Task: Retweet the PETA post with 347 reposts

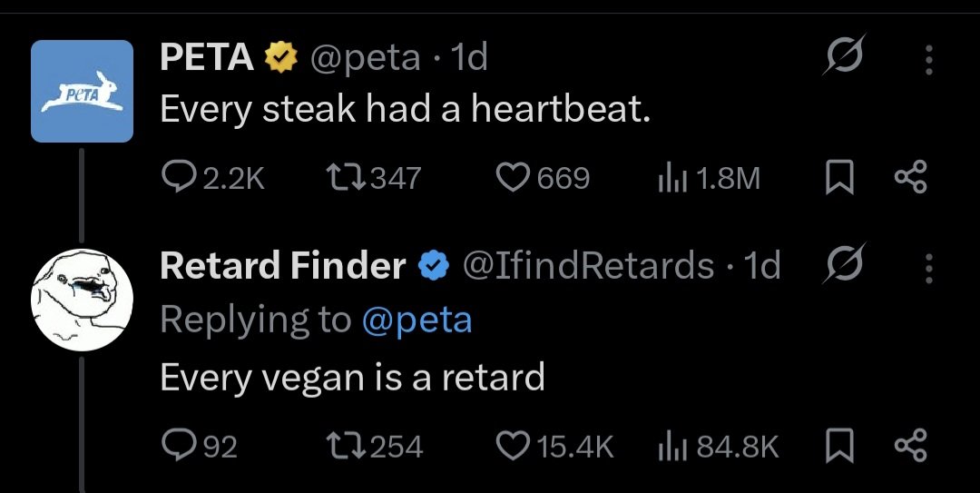Action: [375, 178]
